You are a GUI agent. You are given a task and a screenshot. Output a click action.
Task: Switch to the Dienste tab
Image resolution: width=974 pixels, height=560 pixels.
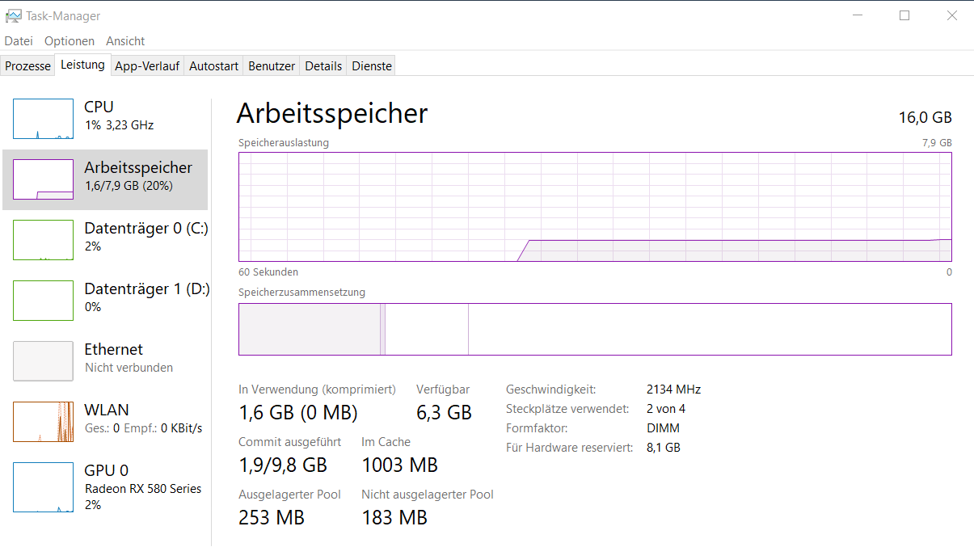tap(372, 66)
